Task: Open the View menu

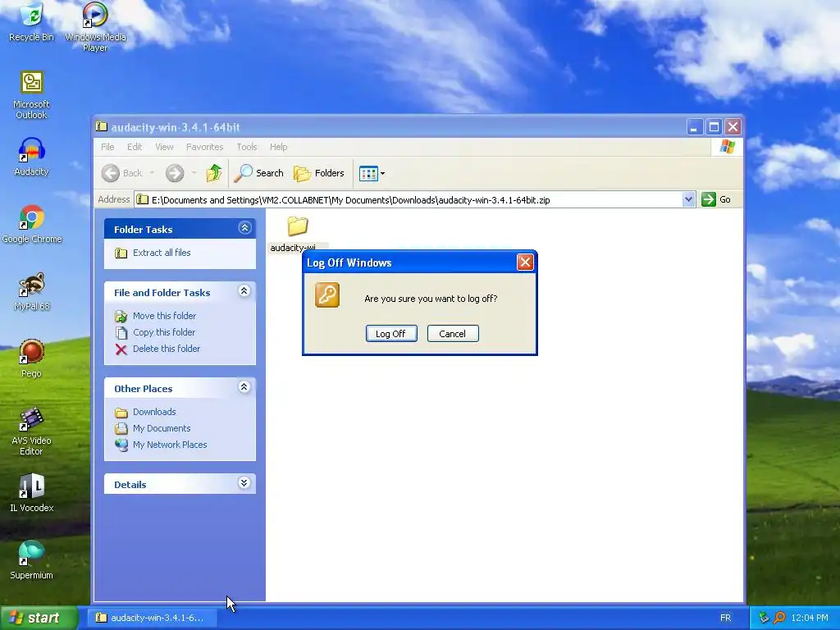Action: 164,147
